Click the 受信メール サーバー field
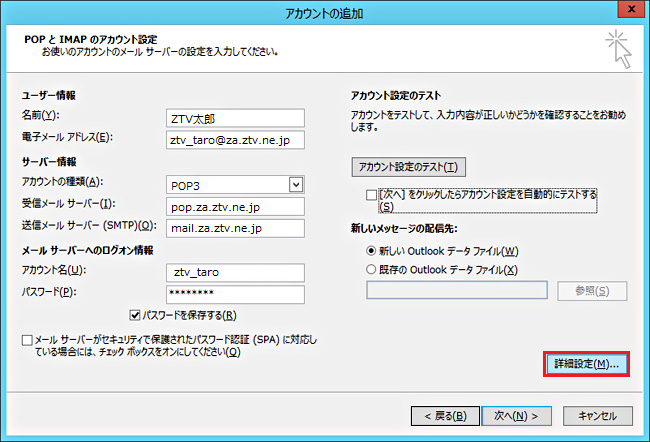 235,206
